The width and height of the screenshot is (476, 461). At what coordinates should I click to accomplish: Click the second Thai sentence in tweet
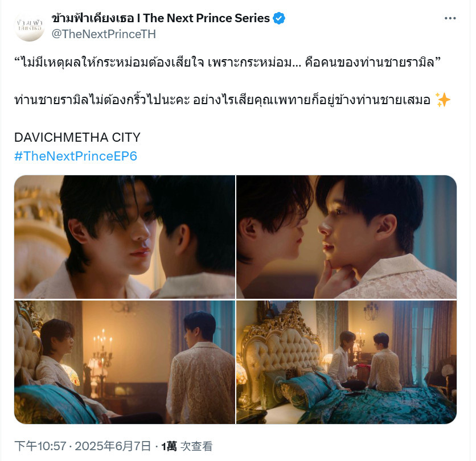[222, 100]
